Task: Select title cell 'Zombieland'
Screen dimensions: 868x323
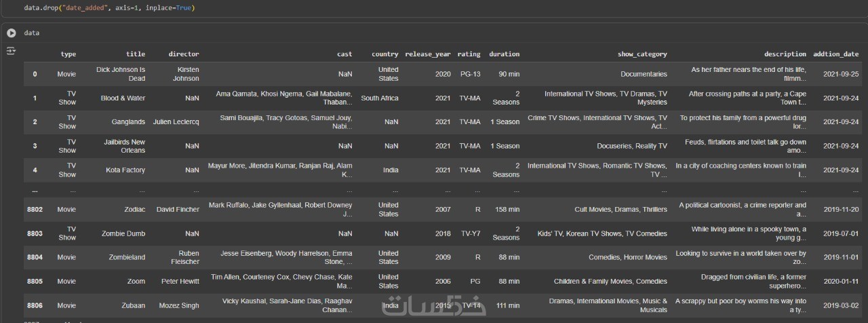Action: (127, 257)
